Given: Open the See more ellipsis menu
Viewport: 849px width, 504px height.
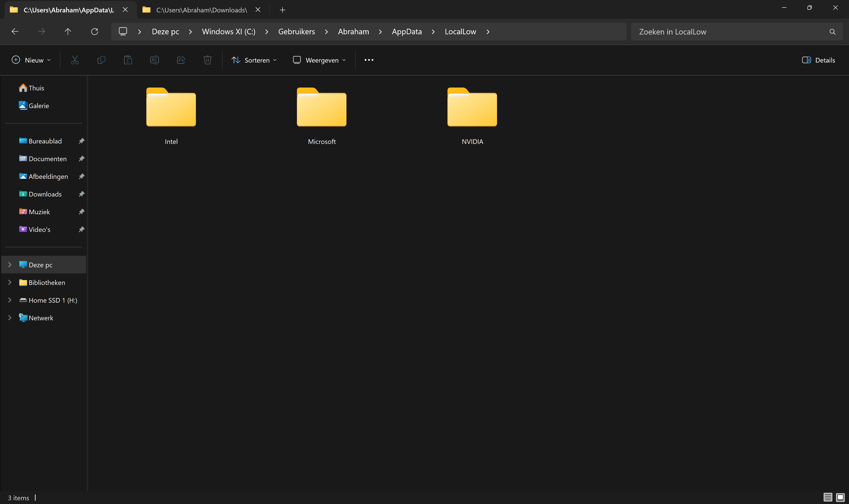Looking at the screenshot, I should pyautogui.click(x=369, y=60).
